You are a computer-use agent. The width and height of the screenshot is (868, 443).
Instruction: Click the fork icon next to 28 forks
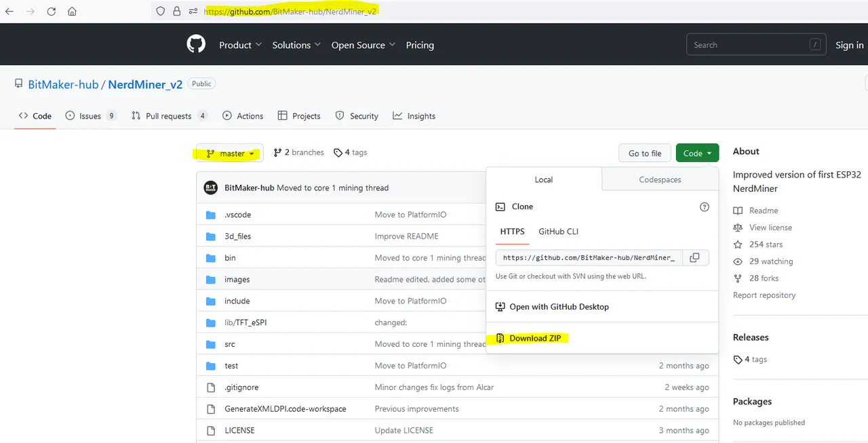pyautogui.click(x=738, y=278)
